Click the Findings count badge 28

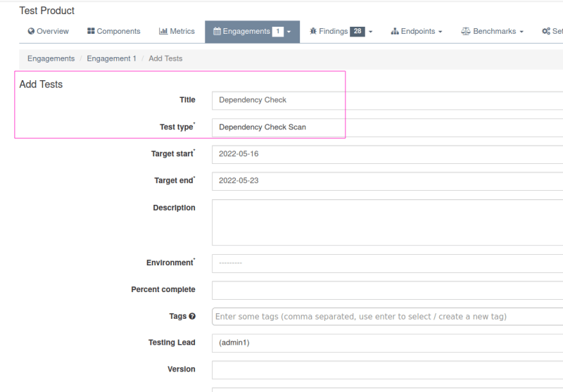click(358, 31)
